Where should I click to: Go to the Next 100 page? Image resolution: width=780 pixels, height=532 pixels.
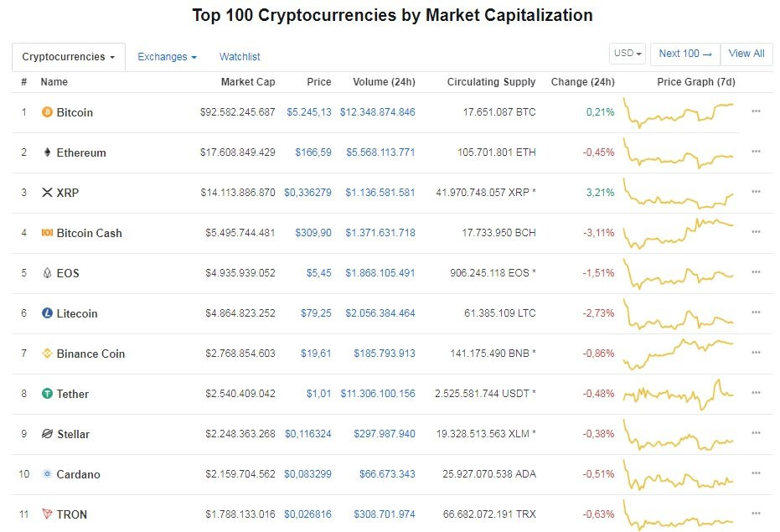(x=684, y=54)
